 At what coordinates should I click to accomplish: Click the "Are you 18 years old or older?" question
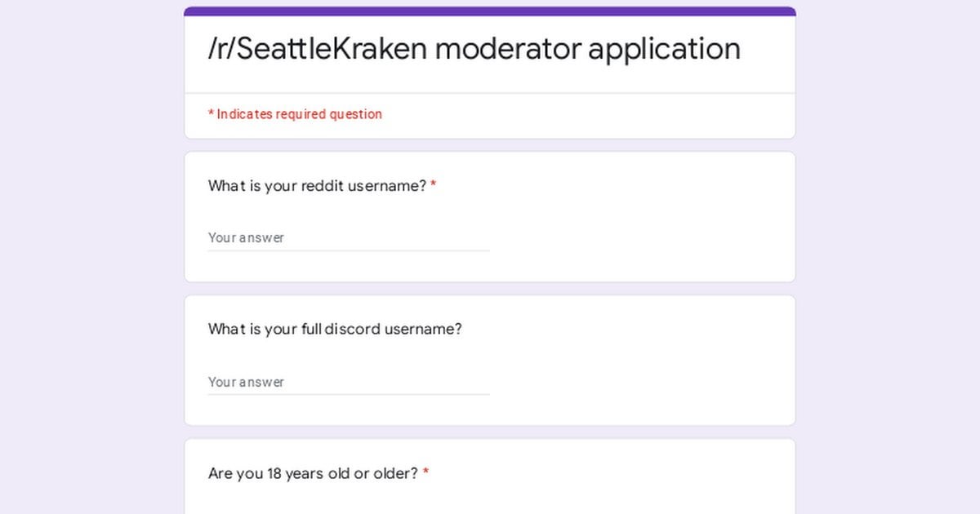tap(313, 473)
